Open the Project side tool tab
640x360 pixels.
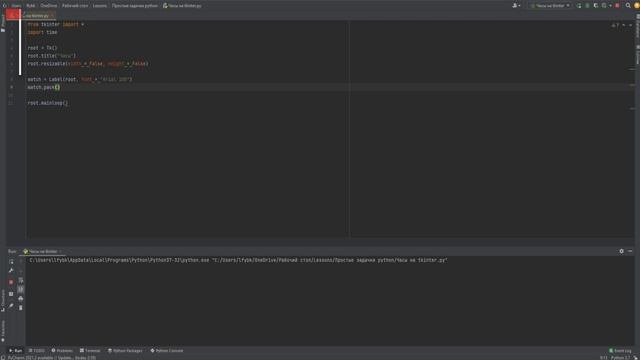click(x=3, y=23)
